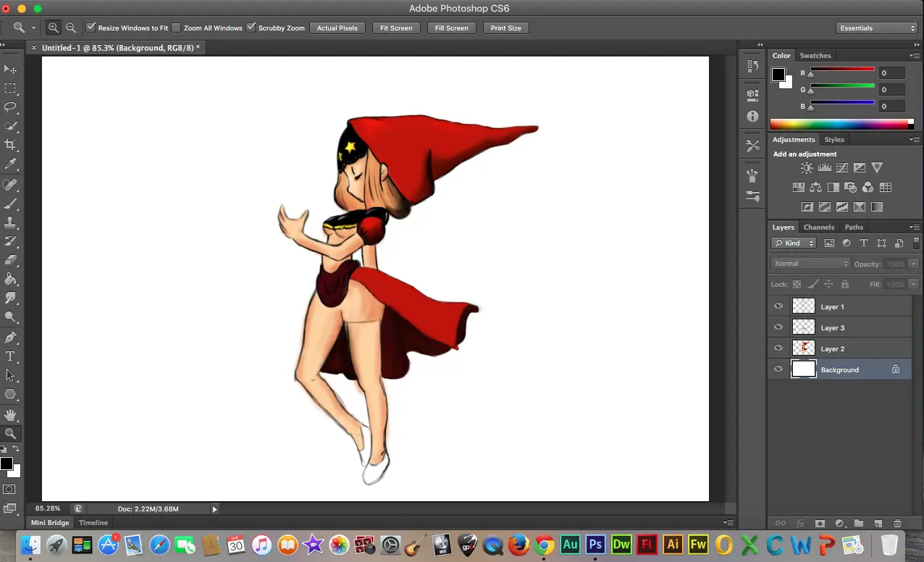Switch to the Paths tab
The width and height of the screenshot is (924, 562).
pyautogui.click(x=854, y=227)
